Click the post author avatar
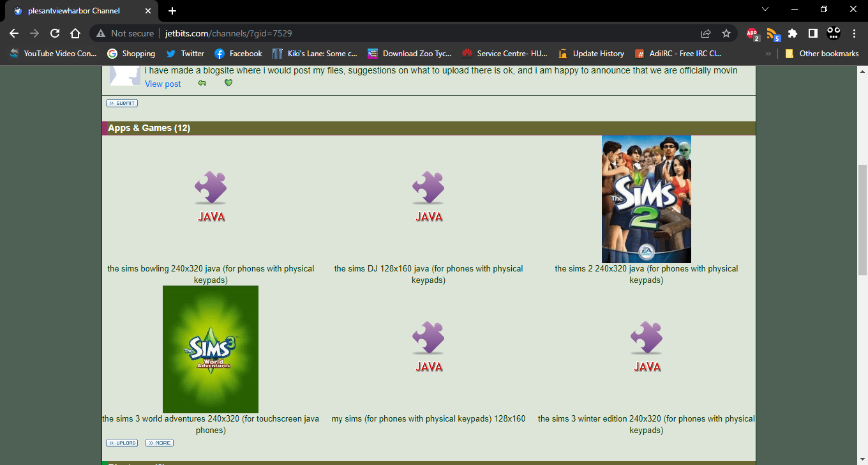Viewport: 868px width, 465px height. tap(125, 75)
